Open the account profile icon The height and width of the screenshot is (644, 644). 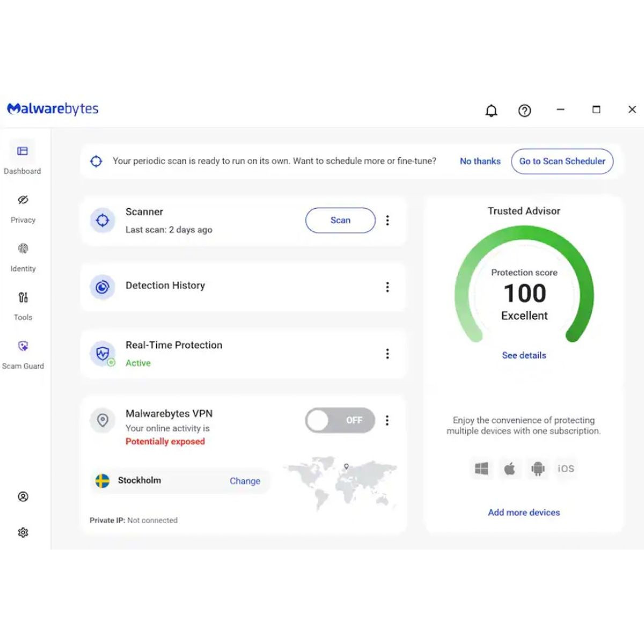point(23,496)
